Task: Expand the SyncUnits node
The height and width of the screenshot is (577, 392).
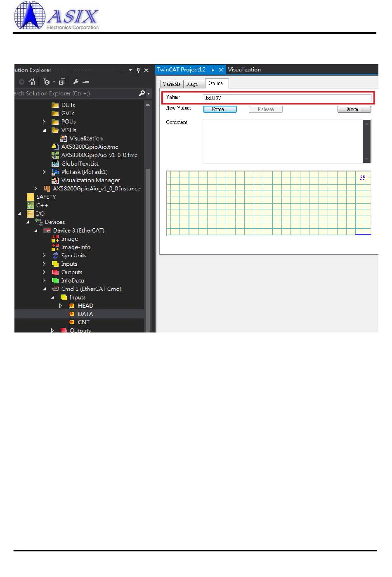Action: 44,255
